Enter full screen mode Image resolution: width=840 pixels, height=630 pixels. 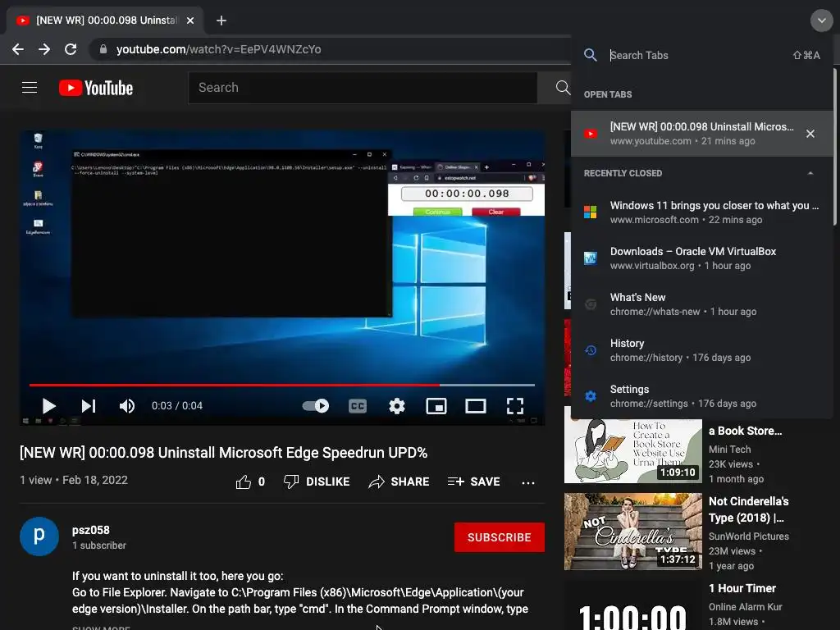click(515, 406)
